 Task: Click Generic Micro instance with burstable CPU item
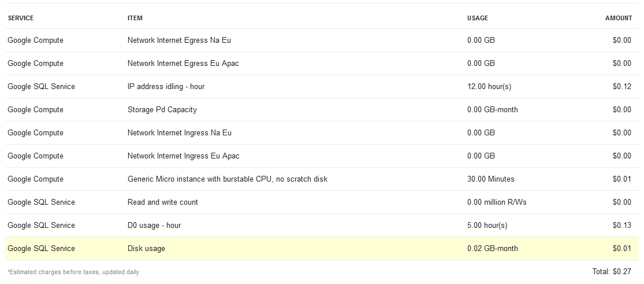228,179
